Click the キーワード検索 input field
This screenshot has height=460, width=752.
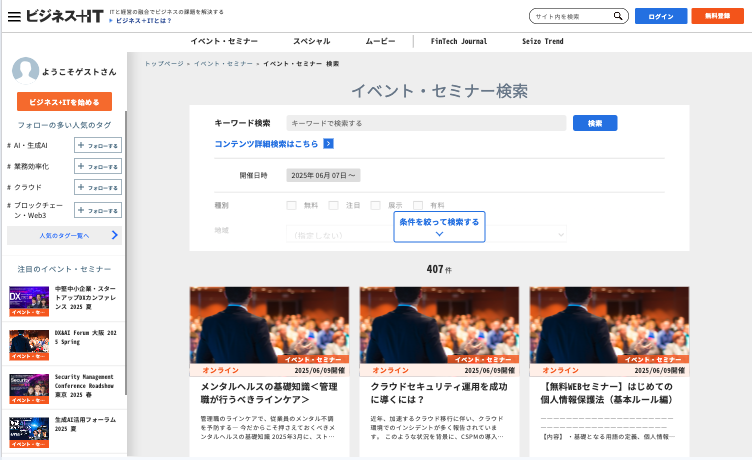(426, 123)
